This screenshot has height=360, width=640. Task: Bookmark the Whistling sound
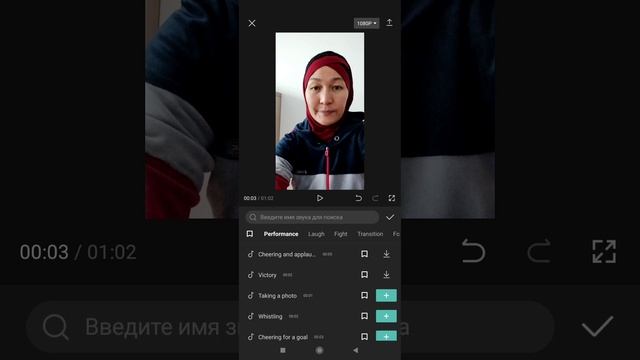coord(364,316)
